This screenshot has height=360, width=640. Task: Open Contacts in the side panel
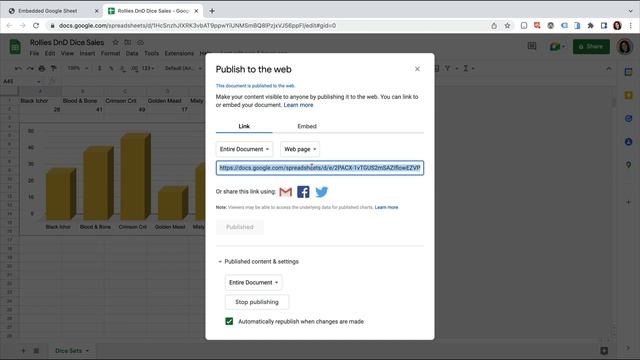(629, 141)
